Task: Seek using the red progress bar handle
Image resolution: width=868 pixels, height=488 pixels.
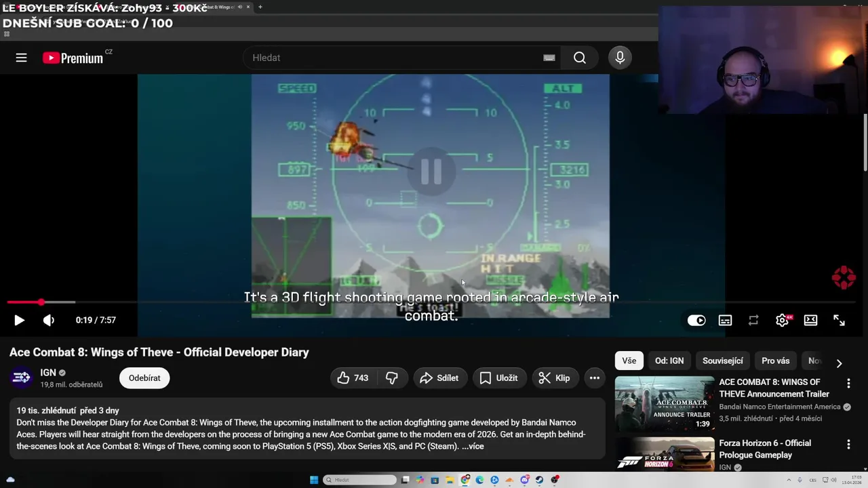Action: (x=41, y=302)
